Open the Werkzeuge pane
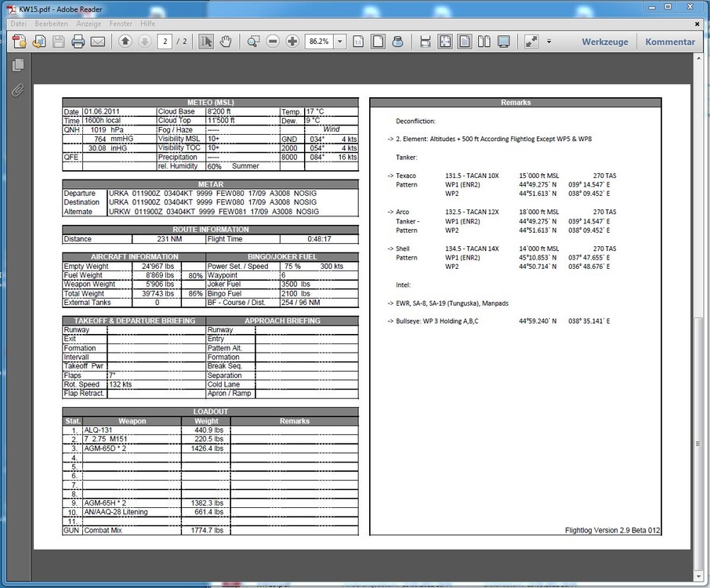This screenshot has width=710, height=588. (605, 42)
